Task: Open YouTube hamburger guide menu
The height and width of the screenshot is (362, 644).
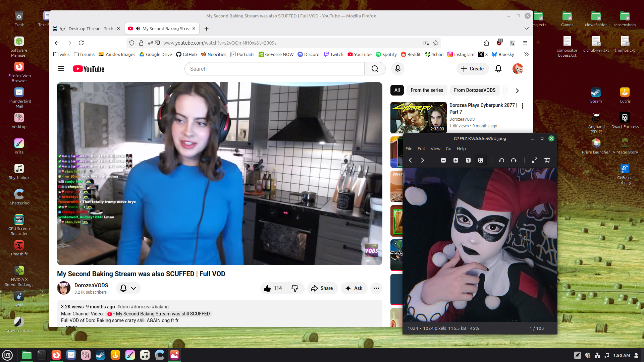Action: pyautogui.click(x=61, y=69)
